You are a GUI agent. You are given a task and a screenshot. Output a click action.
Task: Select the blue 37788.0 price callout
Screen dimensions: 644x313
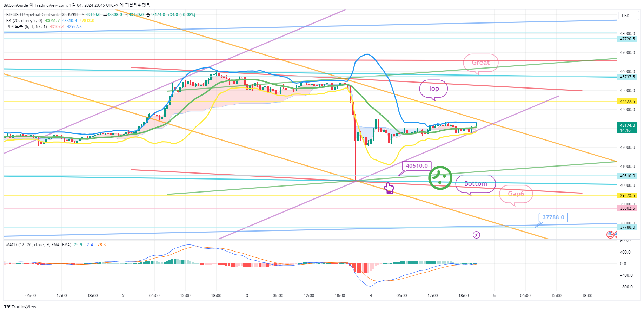[553, 217]
